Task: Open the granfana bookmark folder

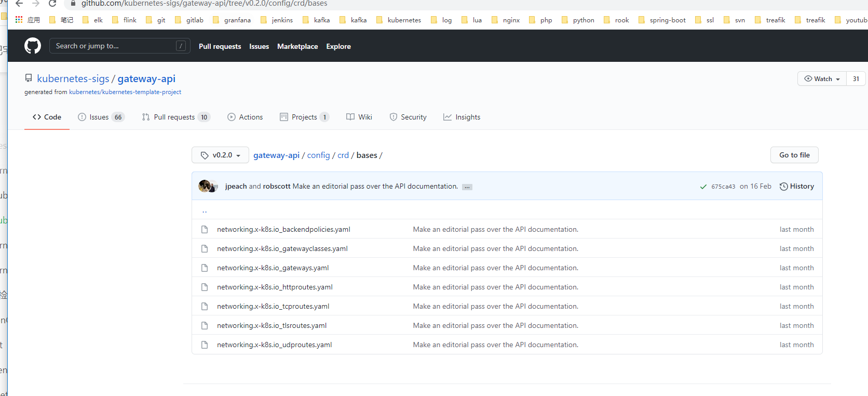Action: pos(232,20)
